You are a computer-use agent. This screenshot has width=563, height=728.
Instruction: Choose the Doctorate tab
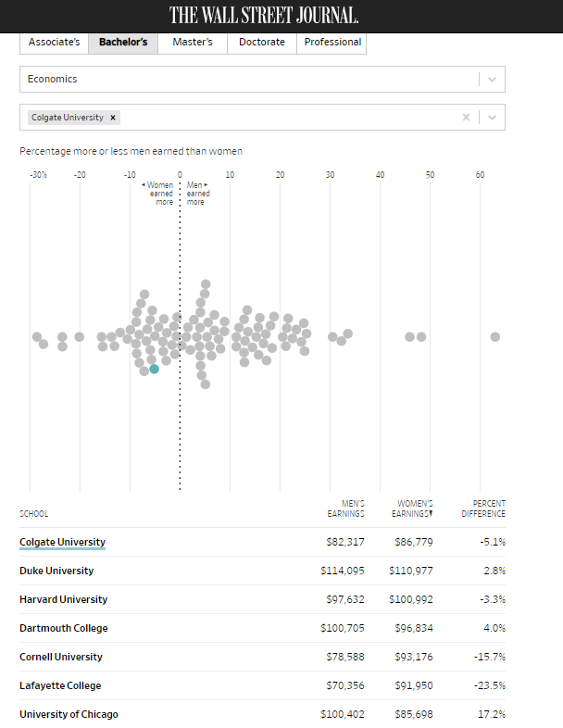tap(262, 43)
